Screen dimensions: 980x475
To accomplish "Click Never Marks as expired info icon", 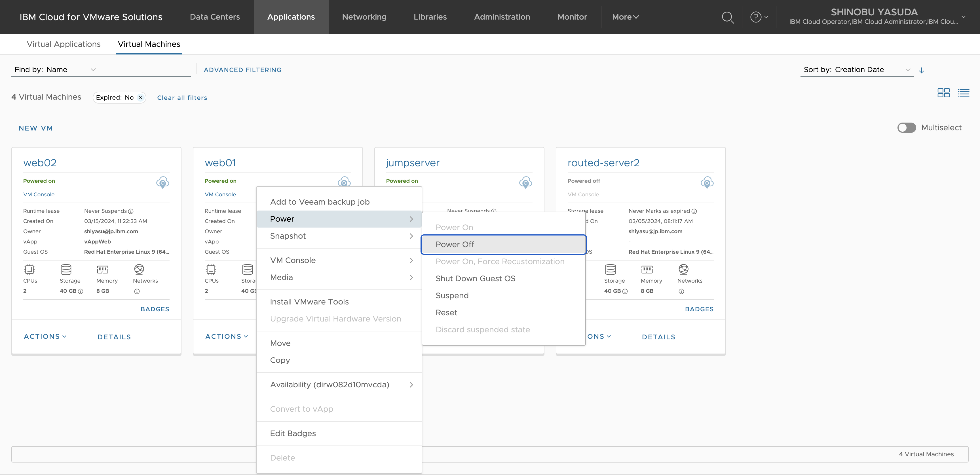I will tap(694, 211).
